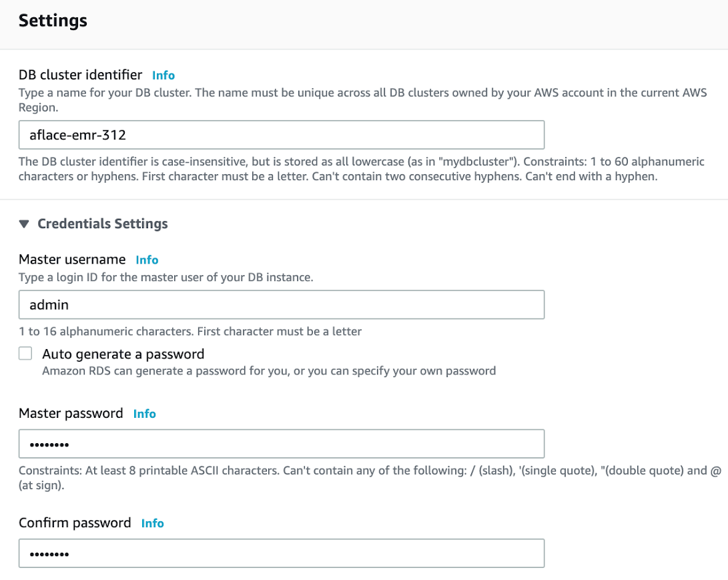The image size is (728, 580).
Task: Collapse the Credentials Settings section
Action: coord(24,224)
